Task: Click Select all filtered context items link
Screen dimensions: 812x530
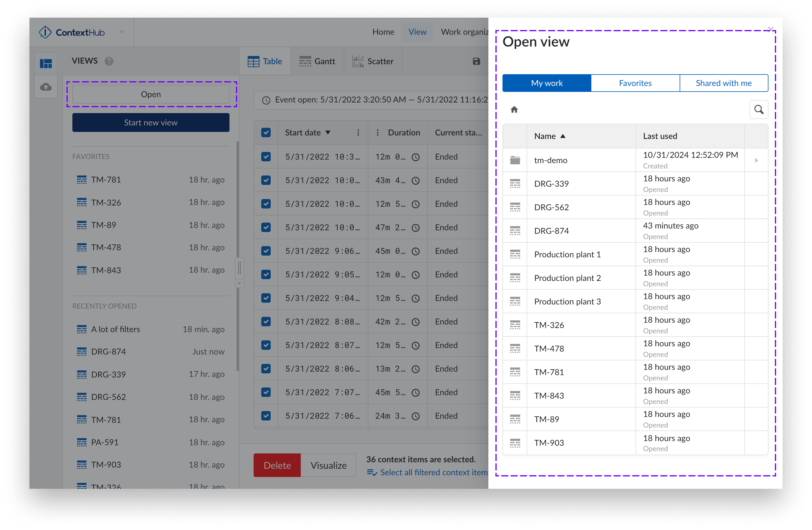Action: coord(433,472)
